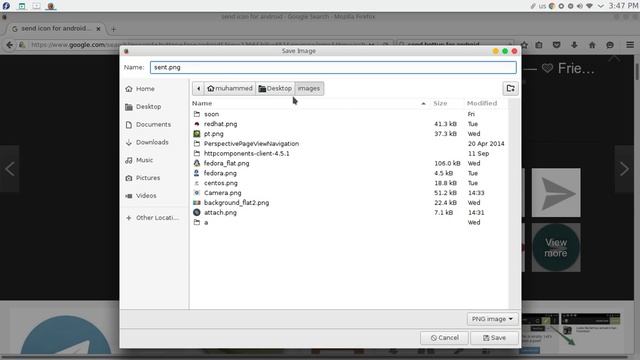Screen dimensions: 640x360
Task: Go to previous image in Firefox viewer
Action: (10, 169)
